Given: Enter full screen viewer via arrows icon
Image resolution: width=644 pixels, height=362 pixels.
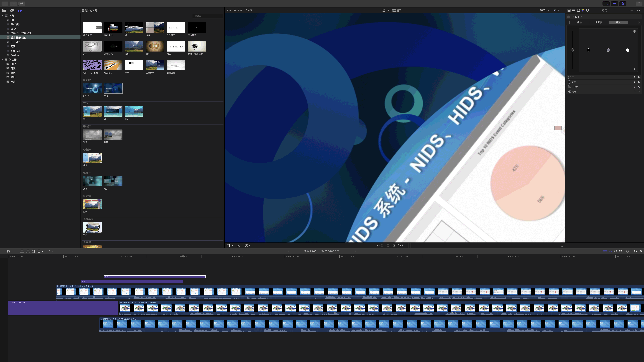Looking at the screenshot, I should pos(562,245).
